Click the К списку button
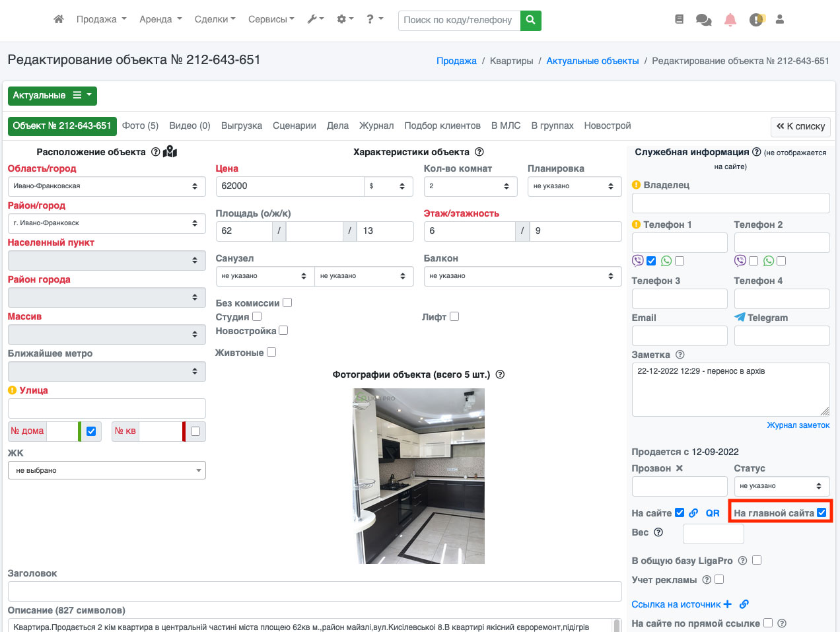840x632 pixels. click(800, 126)
